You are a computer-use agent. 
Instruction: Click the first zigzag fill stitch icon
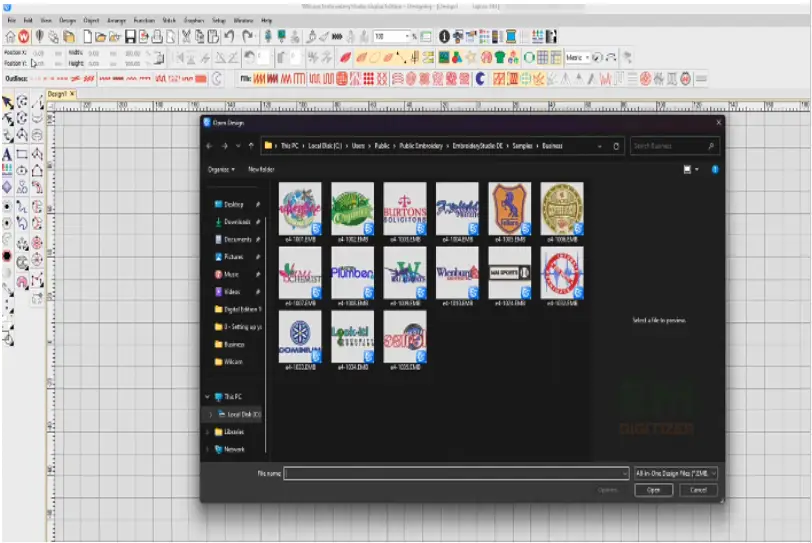[x=259, y=79]
